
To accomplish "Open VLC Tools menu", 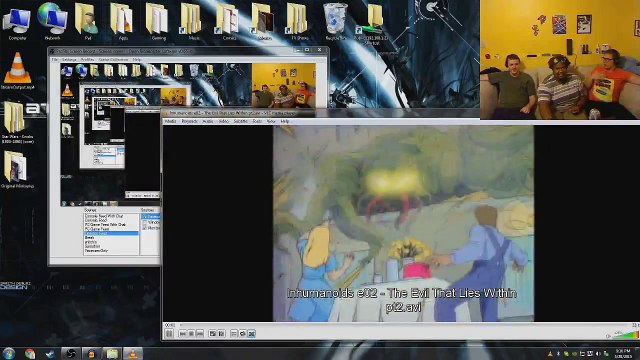I will (x=257, y=122).
